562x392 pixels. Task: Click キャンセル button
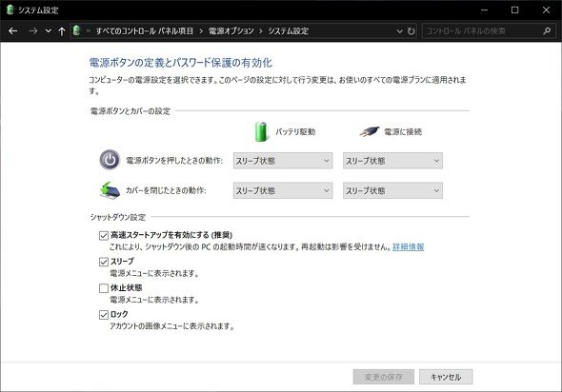[x=446, y=377]
